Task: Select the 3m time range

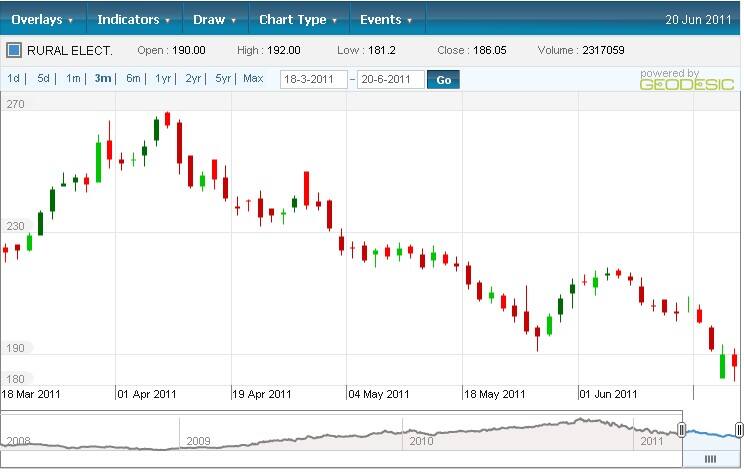Action: click(x=103, y=78)
